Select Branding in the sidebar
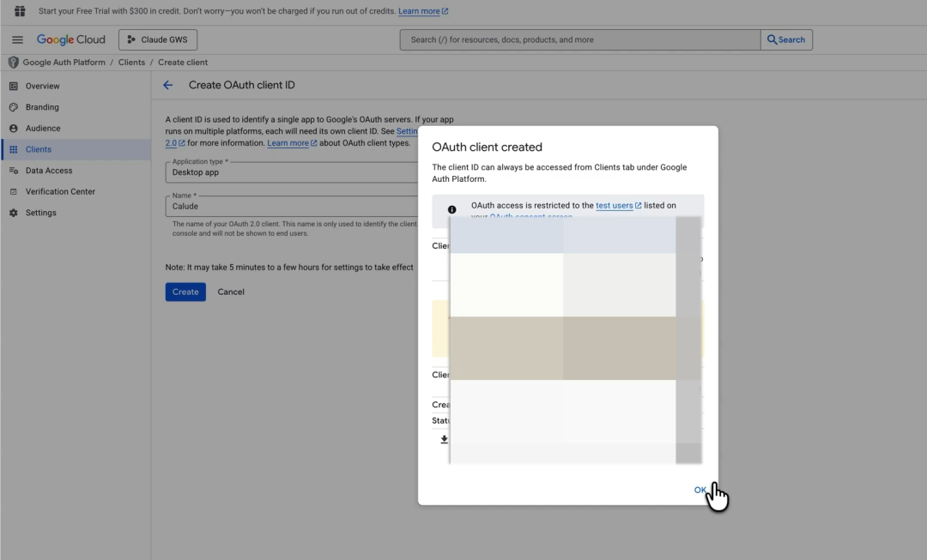The height and width of the screenshot is (560, 927). point(42,107)
